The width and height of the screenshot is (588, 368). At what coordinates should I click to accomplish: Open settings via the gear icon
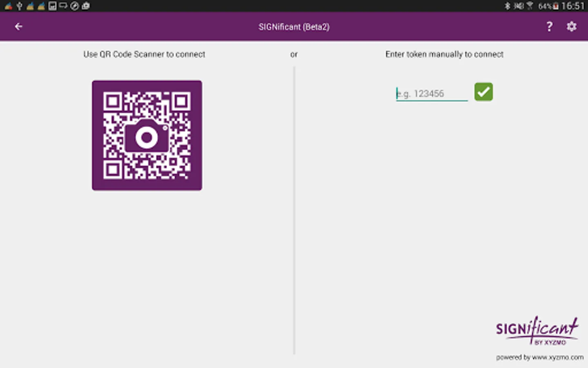coord(572,27)
